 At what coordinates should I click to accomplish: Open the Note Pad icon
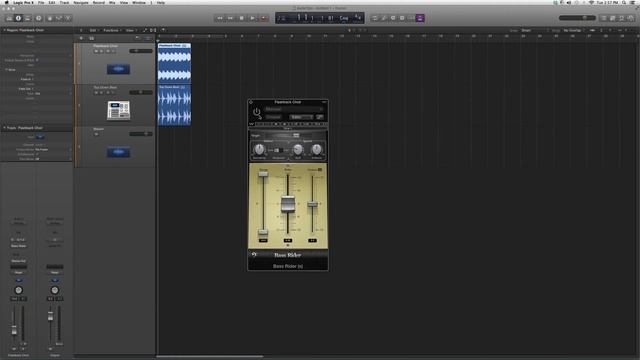pyautogui.click(x=613, y=18)
